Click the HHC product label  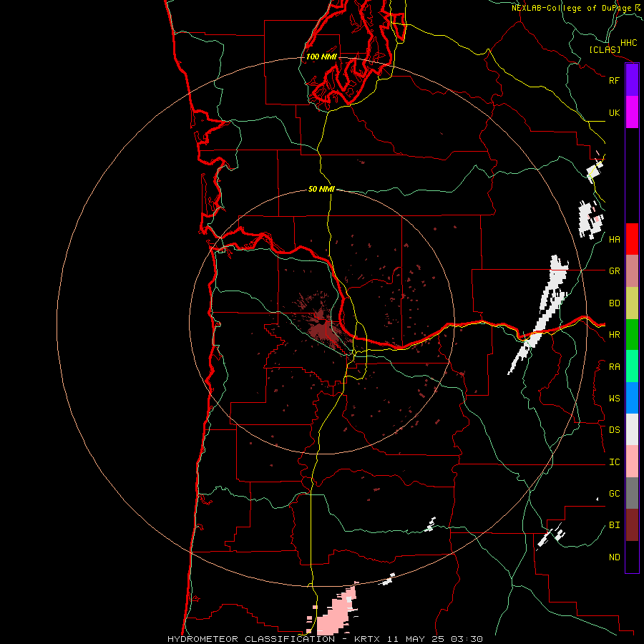[628, 43]
